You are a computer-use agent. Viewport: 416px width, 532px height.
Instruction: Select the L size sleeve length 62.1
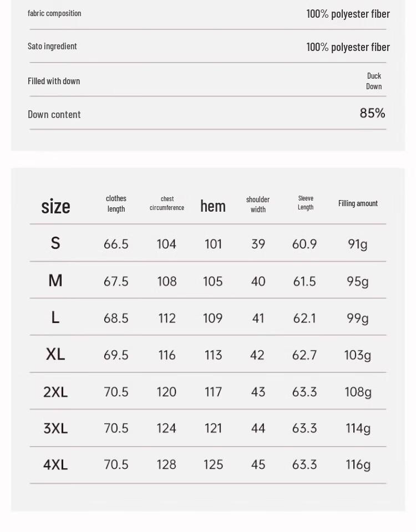[305, 318]
